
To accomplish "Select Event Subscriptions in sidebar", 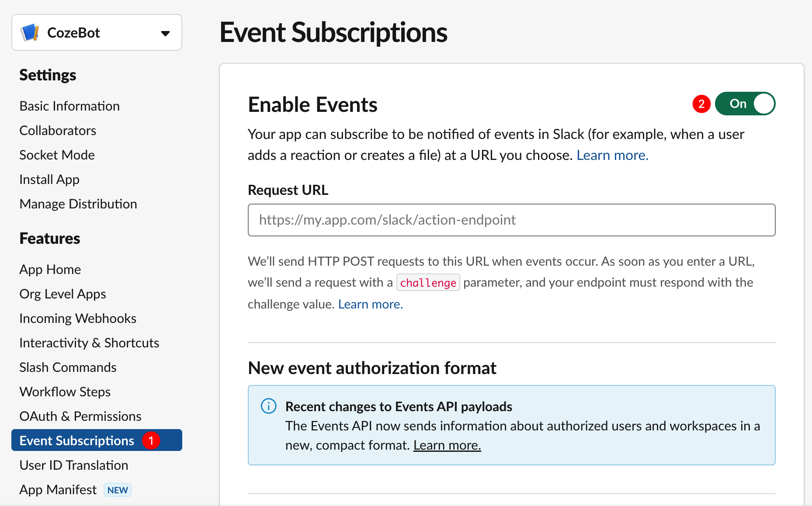I will click(97, 440).
